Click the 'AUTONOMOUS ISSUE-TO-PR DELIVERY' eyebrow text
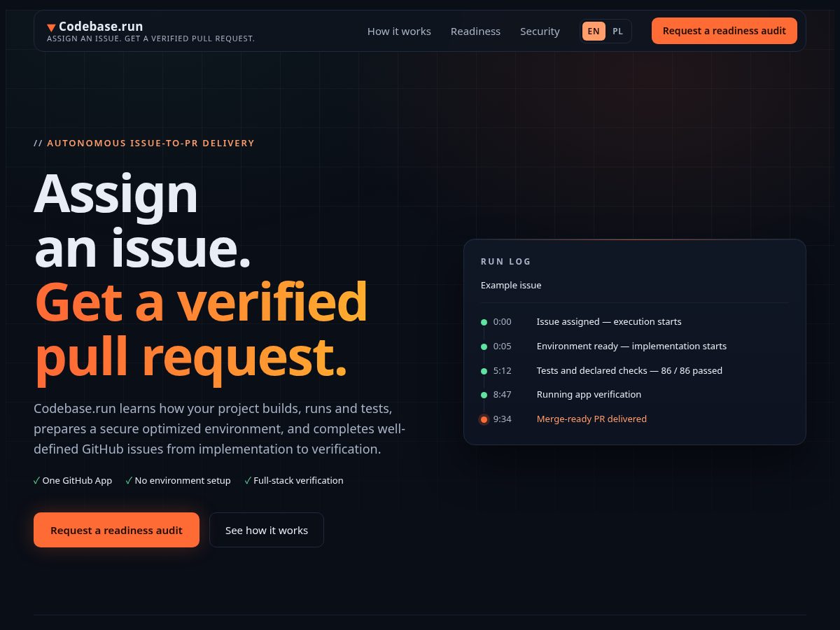This screenshot has height=630, width=840. 150,143
